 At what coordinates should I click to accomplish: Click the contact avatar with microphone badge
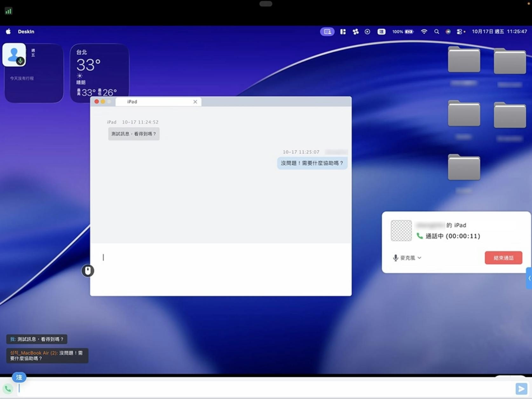(14, 55)
